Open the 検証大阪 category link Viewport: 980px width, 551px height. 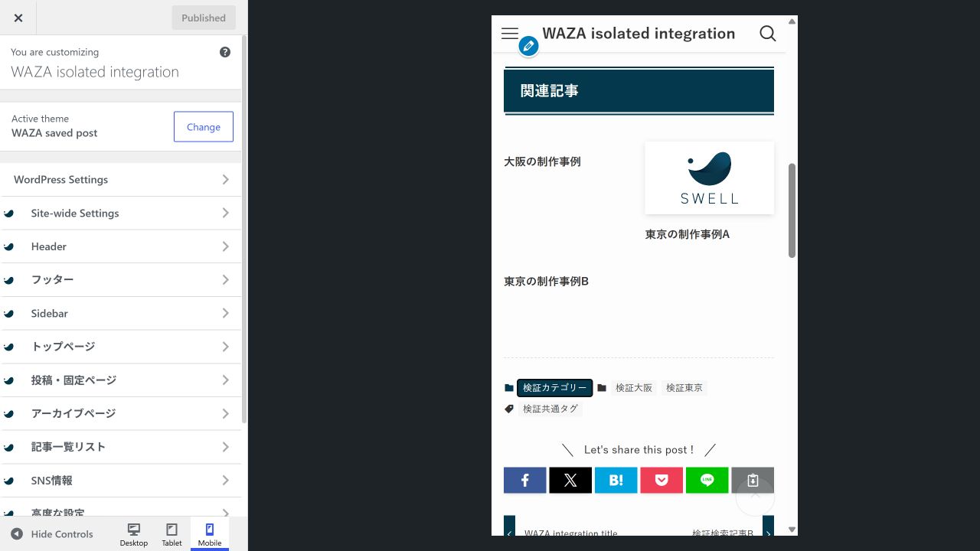pos(634,388)
